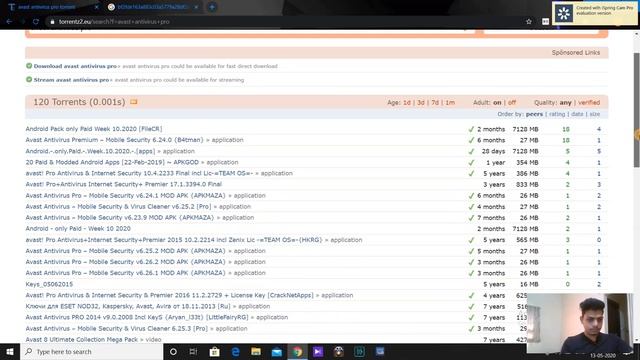The image size is (640, 360).
Task: Open Keys_05062015 torrent
Action: (49, 284)
